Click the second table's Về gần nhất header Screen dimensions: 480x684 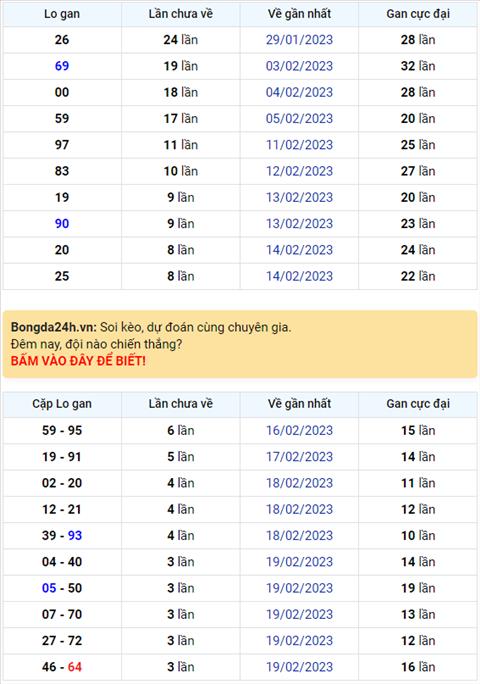pos(299,404)
